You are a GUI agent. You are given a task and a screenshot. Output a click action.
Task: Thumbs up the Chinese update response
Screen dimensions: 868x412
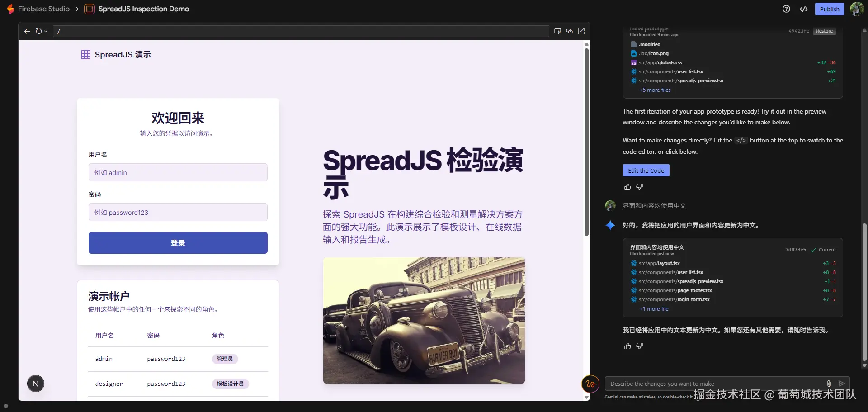pyautogui.click(x=627, y=346)
